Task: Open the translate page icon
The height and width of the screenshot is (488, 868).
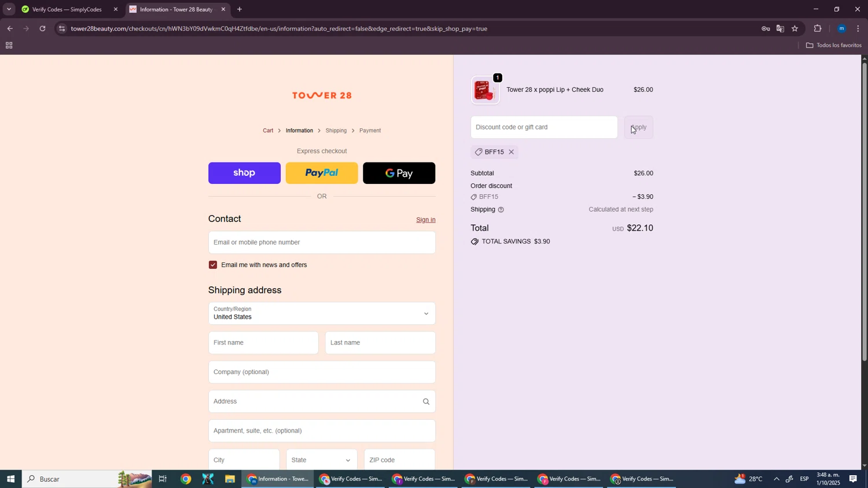Action: click(780, 28)
